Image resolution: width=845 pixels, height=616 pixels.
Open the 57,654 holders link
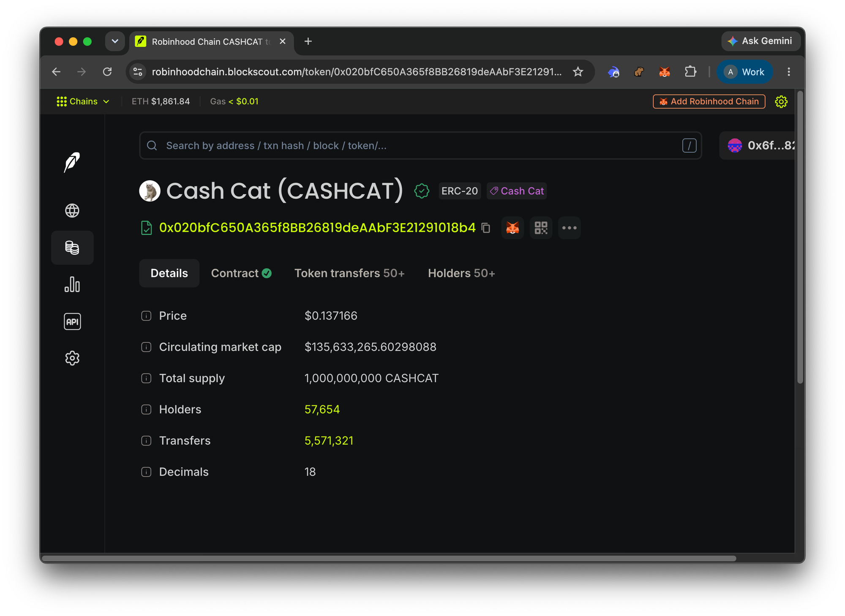click(x=322, y=410)
